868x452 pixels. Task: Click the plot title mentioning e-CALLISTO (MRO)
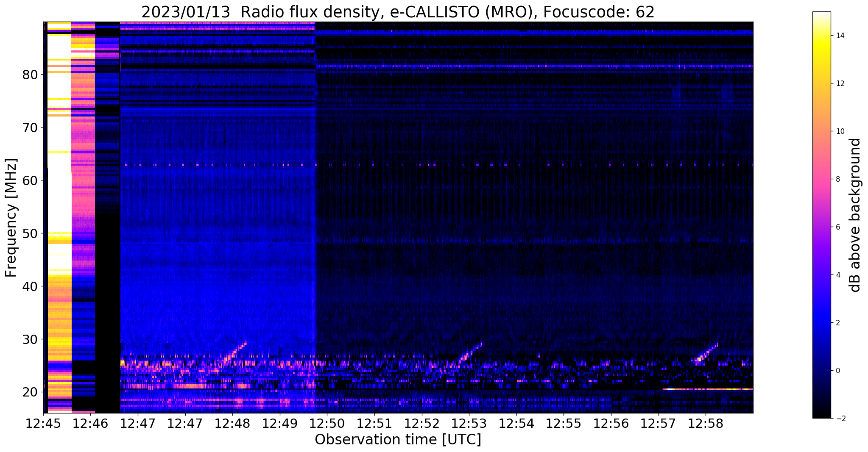[x=398, y=12]
